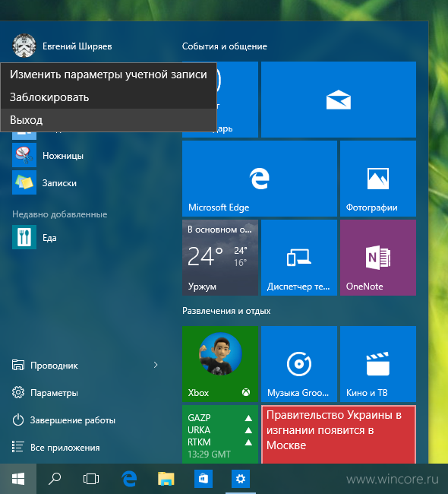Launch Edge from the taskbar
The image size is (448, 494).
tap(129, 479)
